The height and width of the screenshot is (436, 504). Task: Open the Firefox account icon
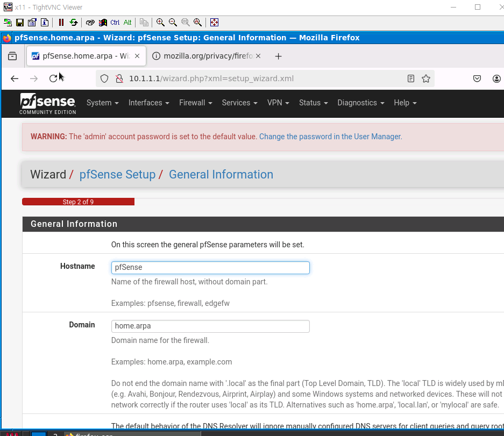pos(496,78)
